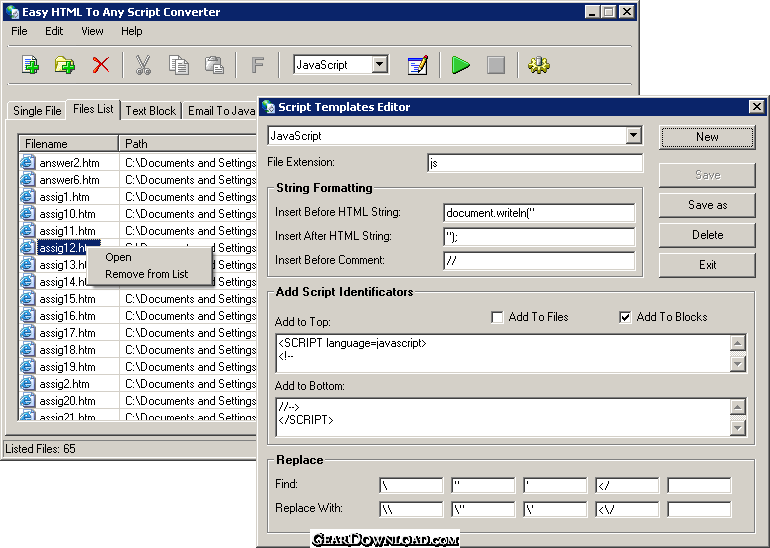The width and height of the screenshot is (770, 548).
Task: Click the first Find field containing backslash
Action: tap(411, 486)
